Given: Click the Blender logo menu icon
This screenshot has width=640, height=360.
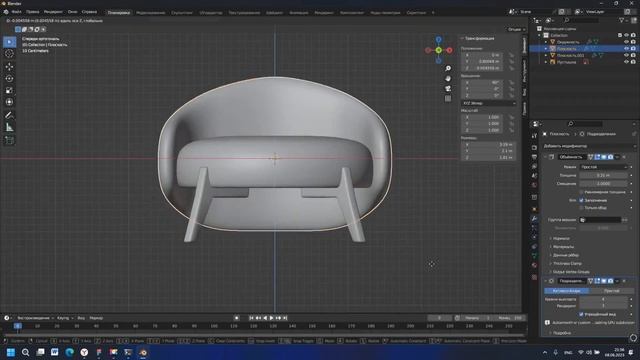Looking at the screenshot, I should [x=6, y=12].
